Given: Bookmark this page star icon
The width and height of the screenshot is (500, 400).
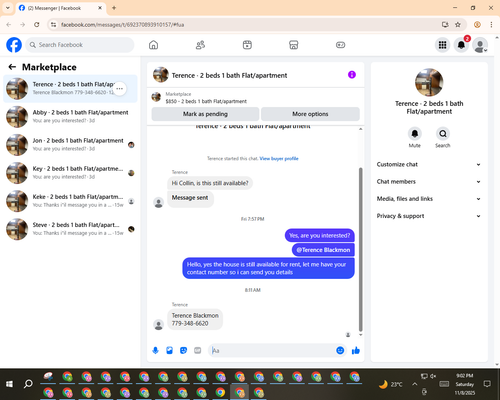Looking at the screenshot, I should coord(458,25).
